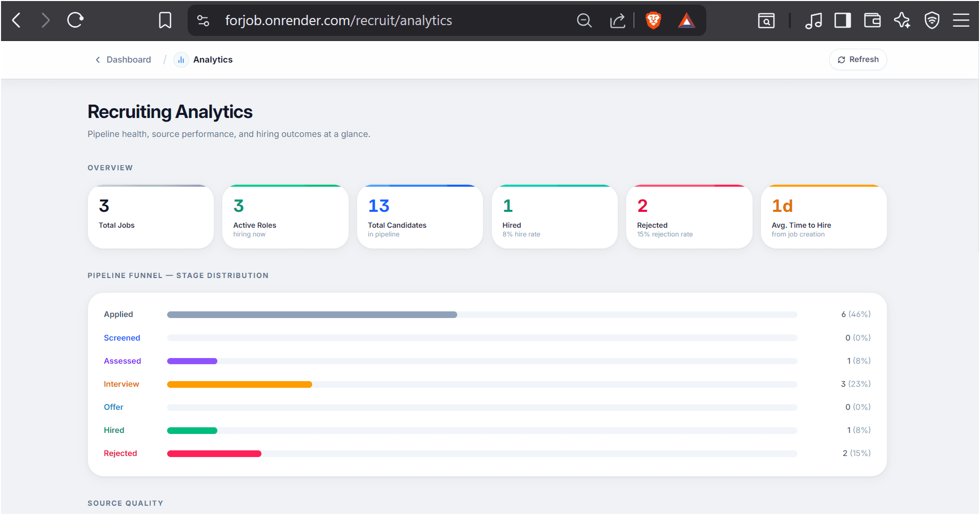The width and height of the screenshot is (980, 515).
Task: Click the "3 (23%)" Interview count
Action: point(856,384)
